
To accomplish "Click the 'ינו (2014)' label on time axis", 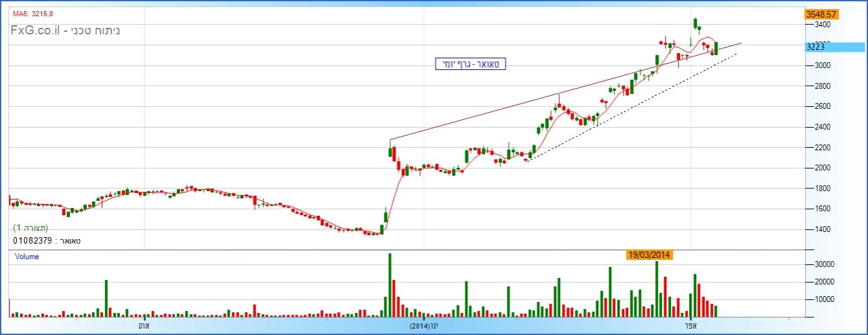I will click(424, 325).
